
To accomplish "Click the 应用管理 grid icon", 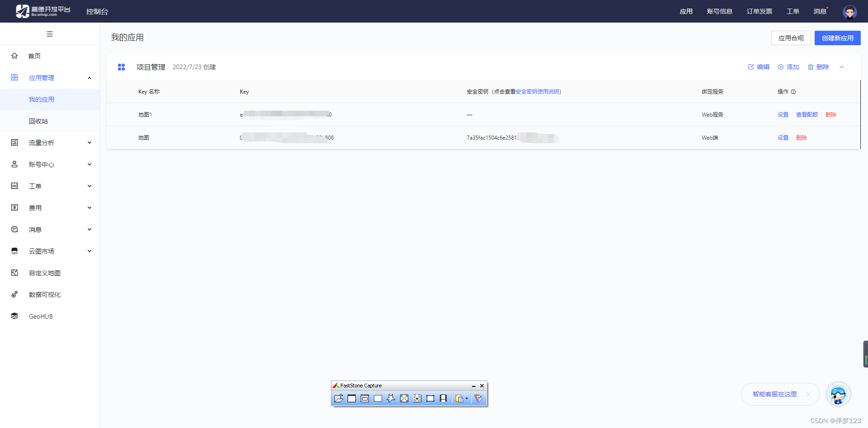I will point(14,78).
